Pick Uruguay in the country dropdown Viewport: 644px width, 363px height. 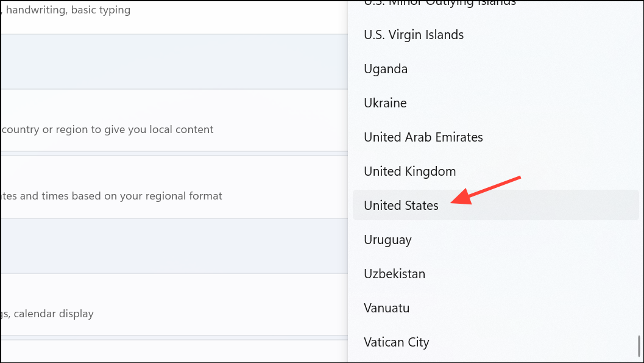387,240
